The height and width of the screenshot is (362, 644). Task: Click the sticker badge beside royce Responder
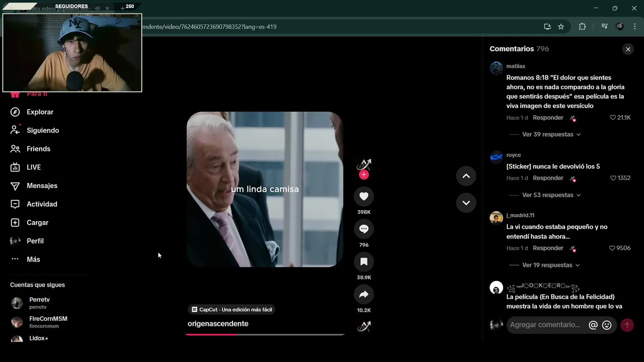pos(573,178)
